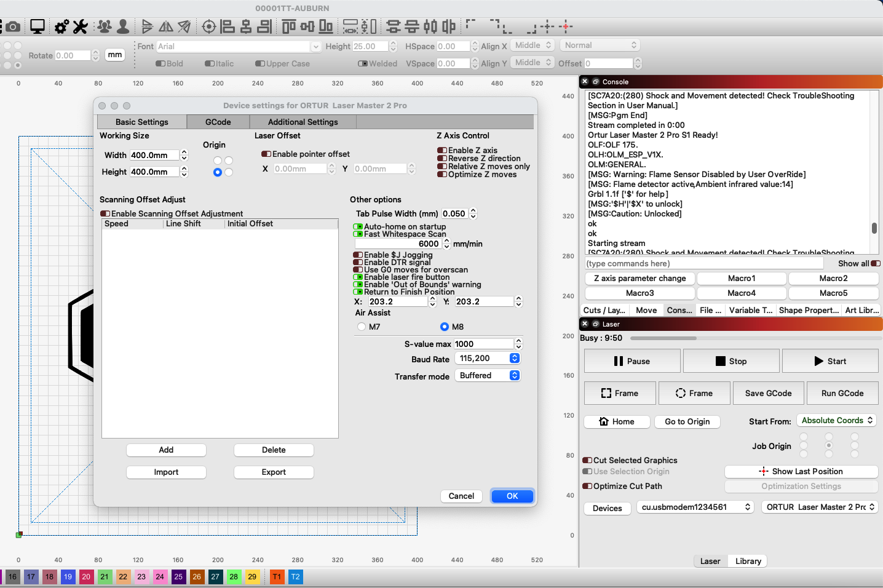The width and height of the screenshot is (883, 588).
Task: Open the ORTUR Laser Master device dropdown
Action: click(820, 507)
